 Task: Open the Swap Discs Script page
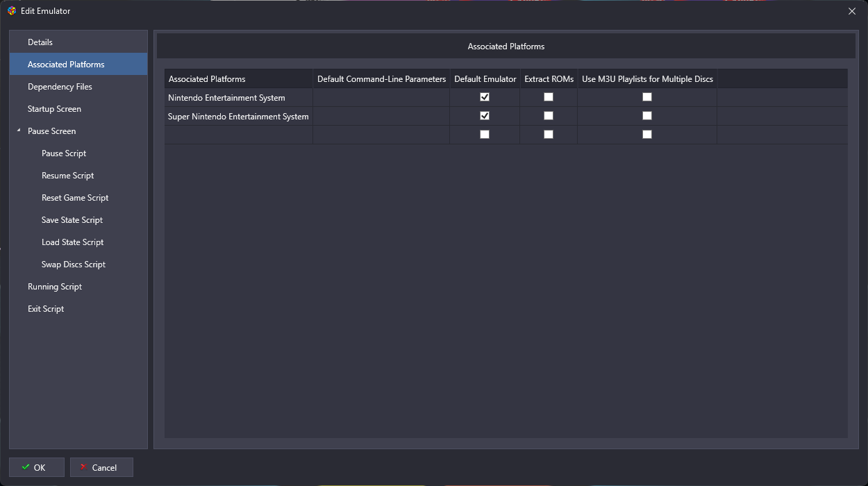(78, 265)
